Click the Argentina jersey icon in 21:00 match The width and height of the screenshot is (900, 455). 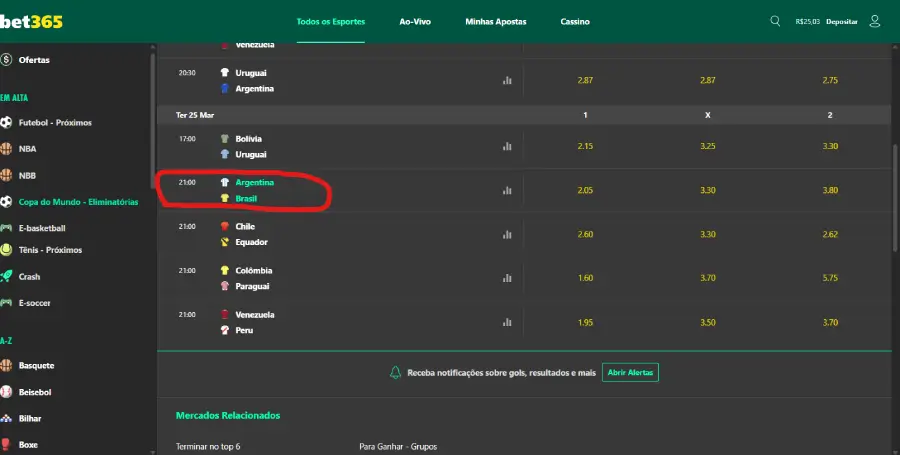(x=225, y=182)
